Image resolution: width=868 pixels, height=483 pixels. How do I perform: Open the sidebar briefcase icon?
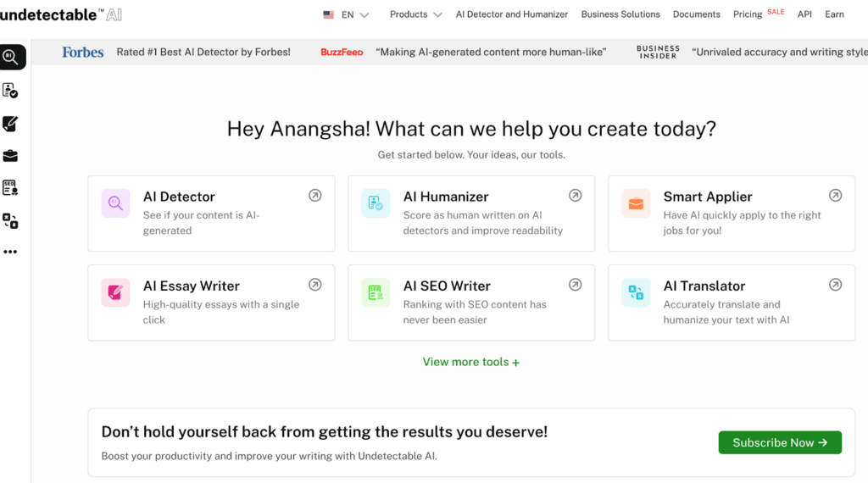10,156
